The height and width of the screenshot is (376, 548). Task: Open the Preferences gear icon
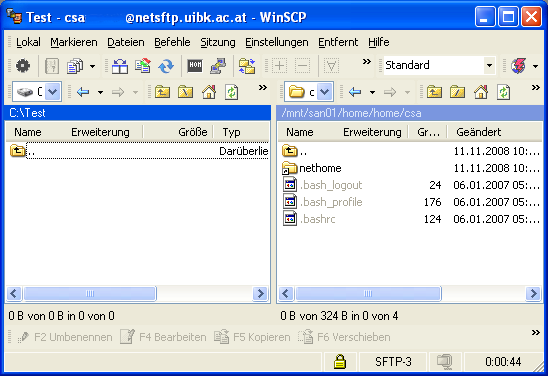tap(23, 66)
